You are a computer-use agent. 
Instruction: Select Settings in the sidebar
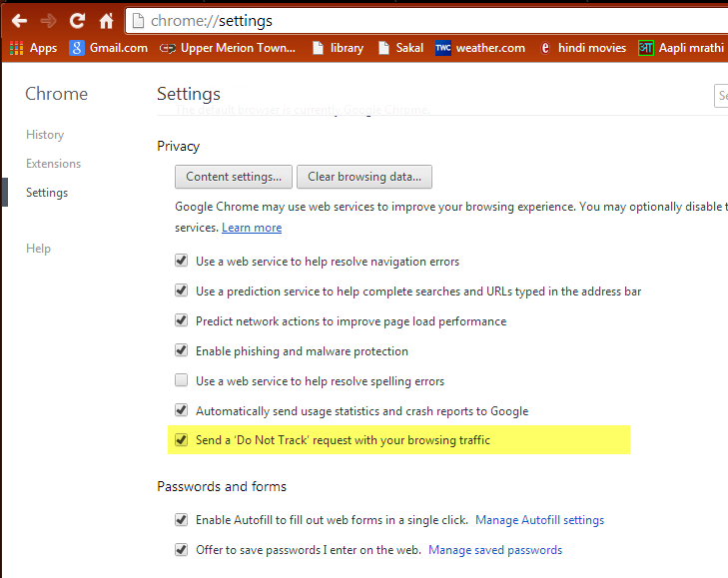pos(47,193)
